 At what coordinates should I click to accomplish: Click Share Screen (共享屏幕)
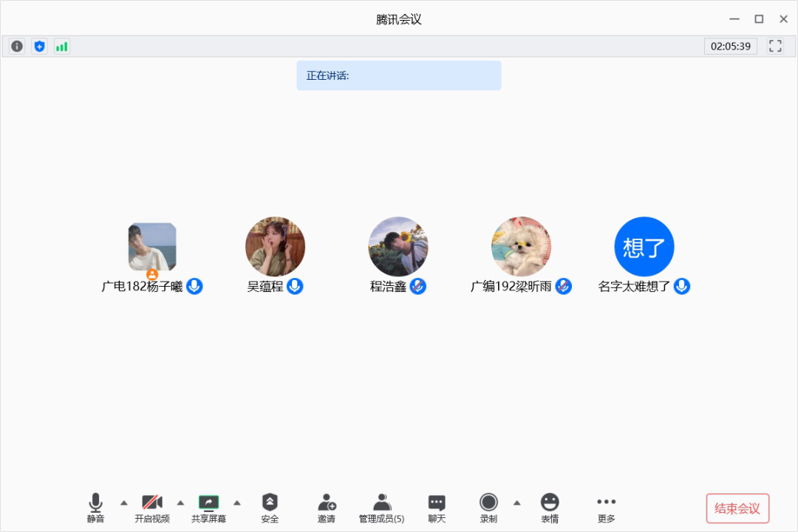click(208, 508)
